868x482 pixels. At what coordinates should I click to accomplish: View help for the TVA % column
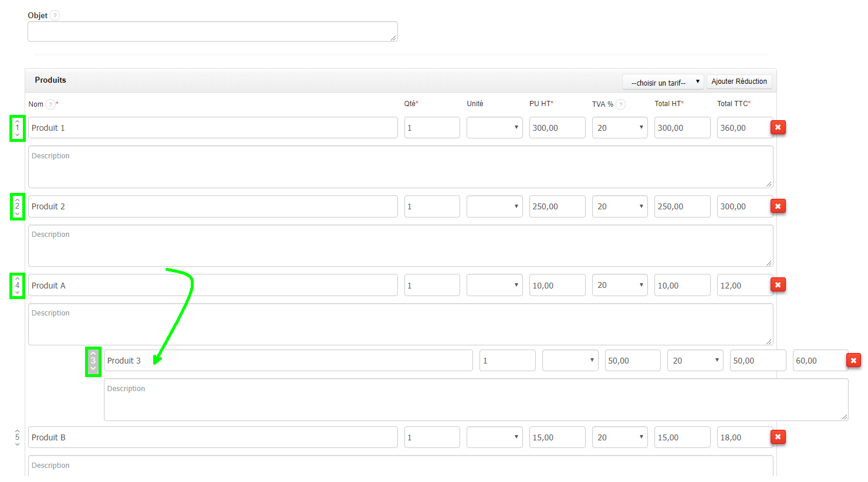622,104
